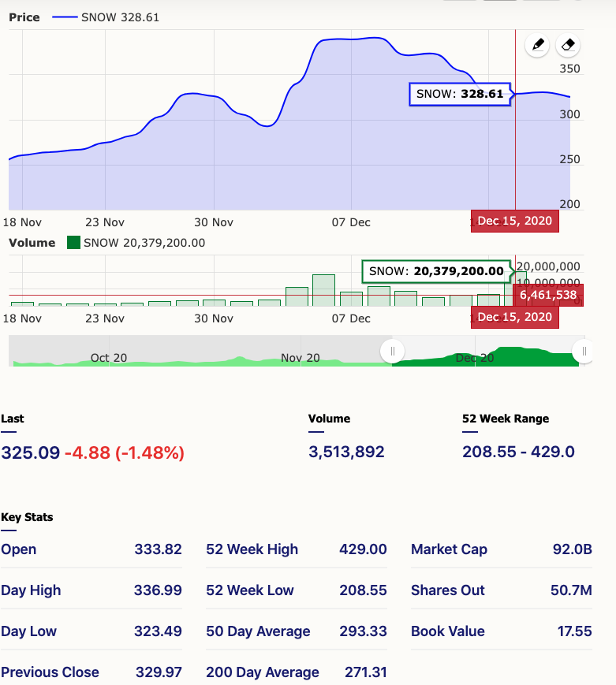Click the 52 Week Low value 208.55
616x685 pixels.
363,590
